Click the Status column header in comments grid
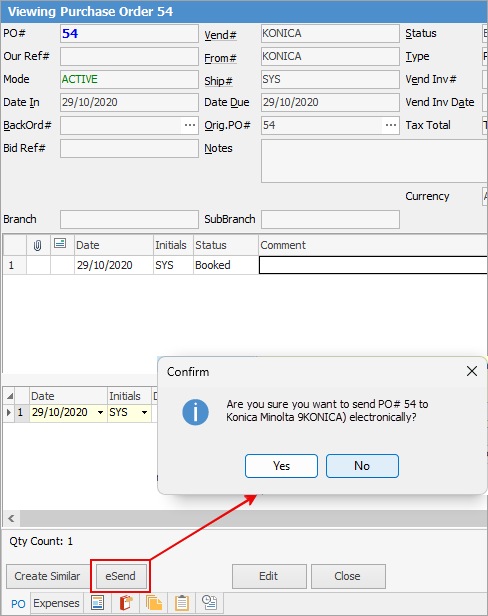This screenshot has height=616, width=488. click(226, 245)
